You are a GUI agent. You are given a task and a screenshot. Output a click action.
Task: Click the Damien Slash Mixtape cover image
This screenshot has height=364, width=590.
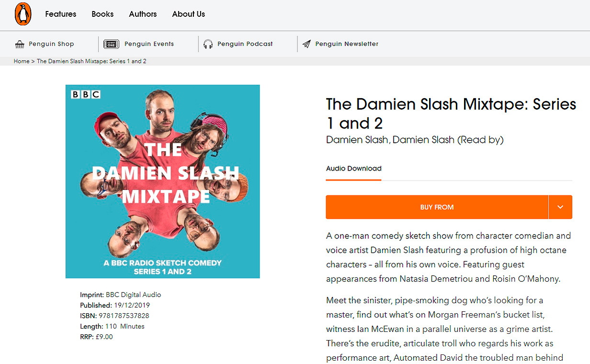pyautogui.click(x=163, y=182)
